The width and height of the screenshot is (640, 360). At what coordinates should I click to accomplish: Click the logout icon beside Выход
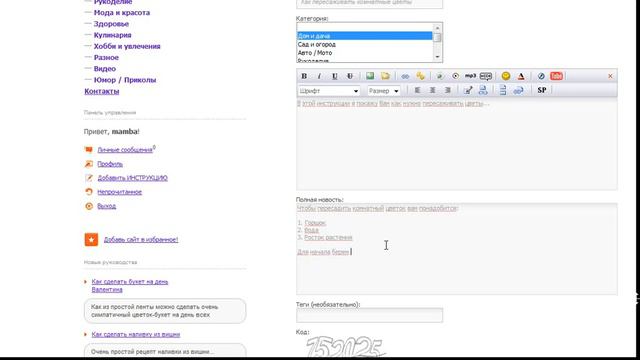89,206
